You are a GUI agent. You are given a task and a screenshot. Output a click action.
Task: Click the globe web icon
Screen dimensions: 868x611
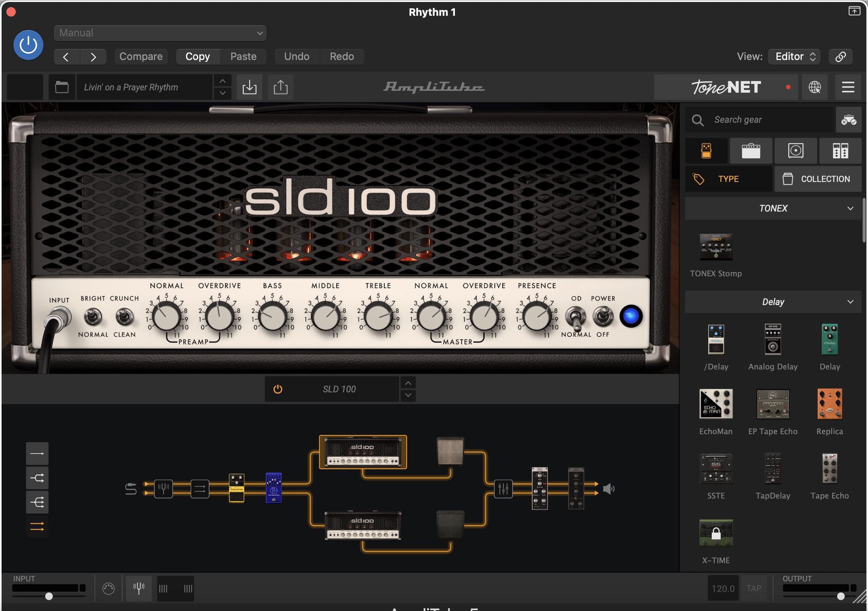(815, 87)
